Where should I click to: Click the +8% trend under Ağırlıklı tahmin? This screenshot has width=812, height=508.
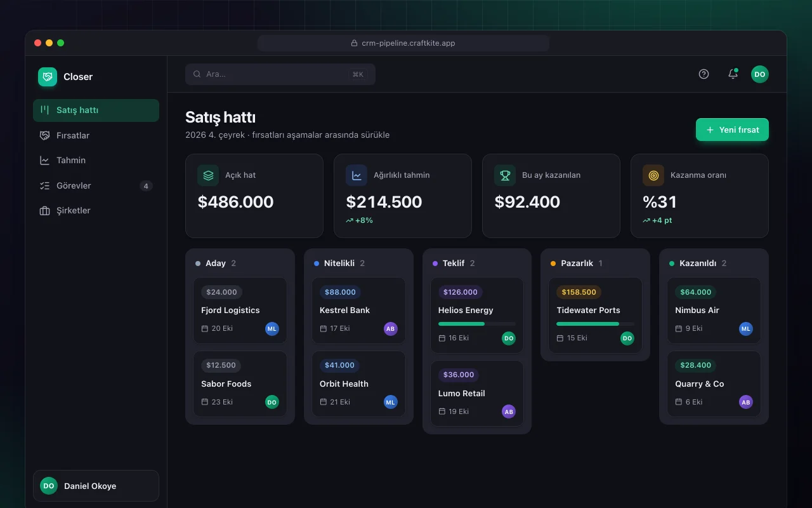tap(360, 220)
